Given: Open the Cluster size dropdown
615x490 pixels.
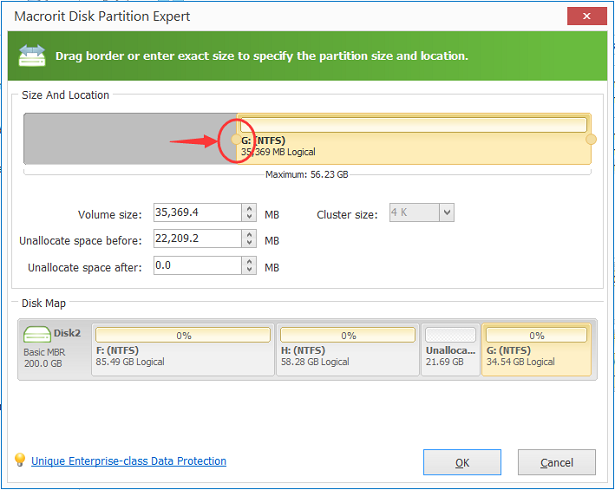Looking at the screenshot, I should [447, 213].
